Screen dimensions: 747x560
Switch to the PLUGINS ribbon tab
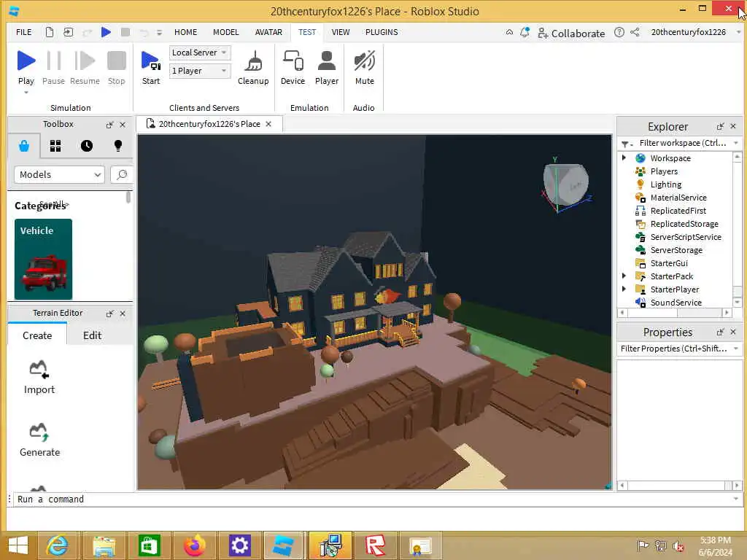pos(382,32)
